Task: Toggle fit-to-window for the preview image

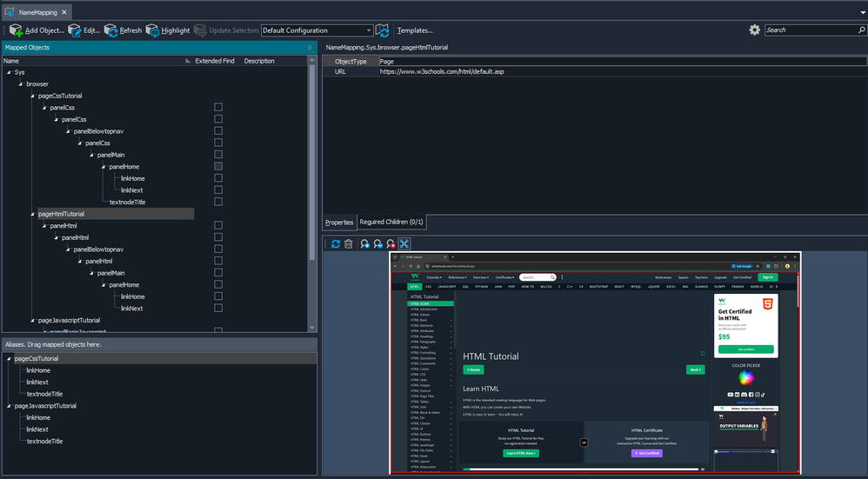Action: coord(404,244)
